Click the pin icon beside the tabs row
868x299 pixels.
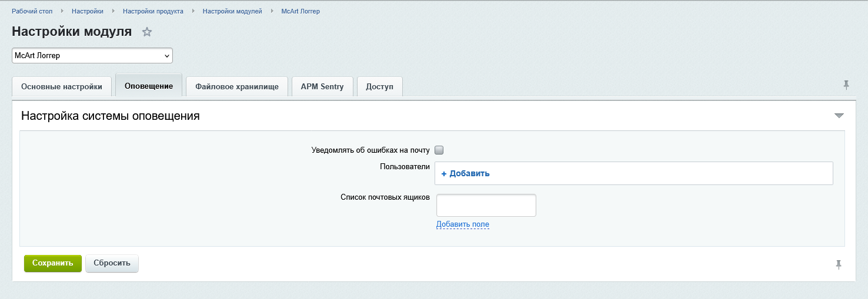(x=846, y=85)
